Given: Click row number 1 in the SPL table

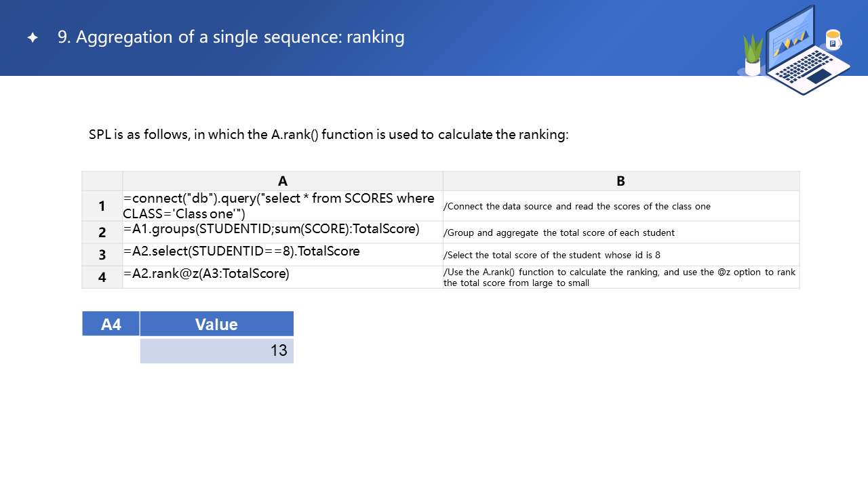Looking at the screenshot, I should [x=102, y=206].
